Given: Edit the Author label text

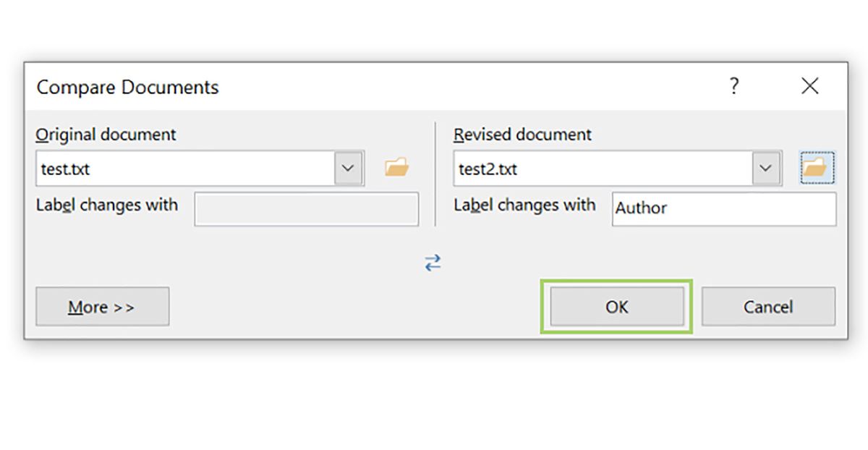Looking at the screenshot, I should tap(723, 208).
